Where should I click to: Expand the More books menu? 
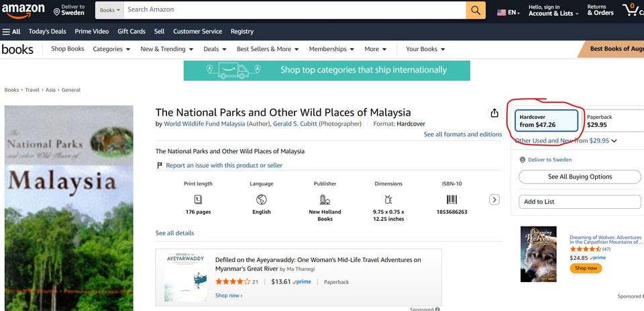coord(376,49)
